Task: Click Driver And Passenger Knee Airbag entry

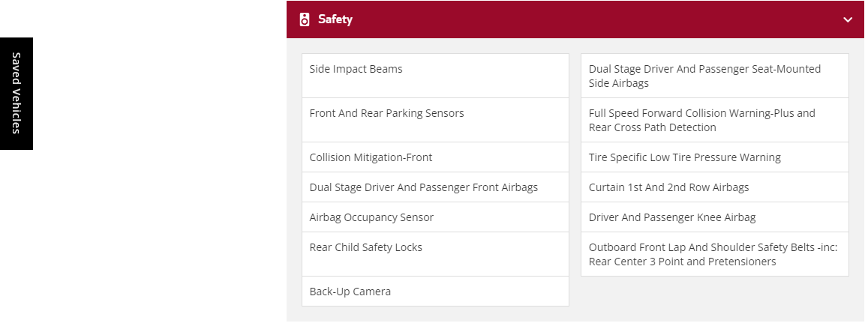Action: point(672,217)
